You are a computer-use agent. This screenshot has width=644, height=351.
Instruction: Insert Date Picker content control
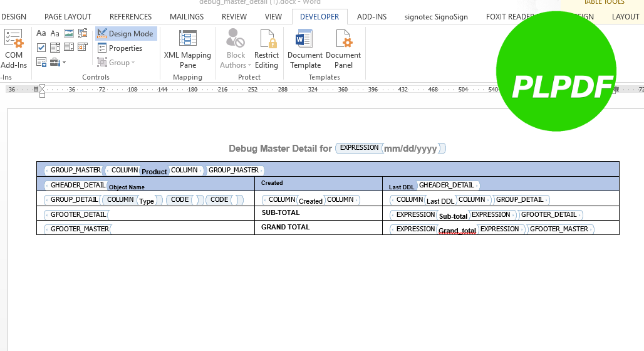[83, 48]
